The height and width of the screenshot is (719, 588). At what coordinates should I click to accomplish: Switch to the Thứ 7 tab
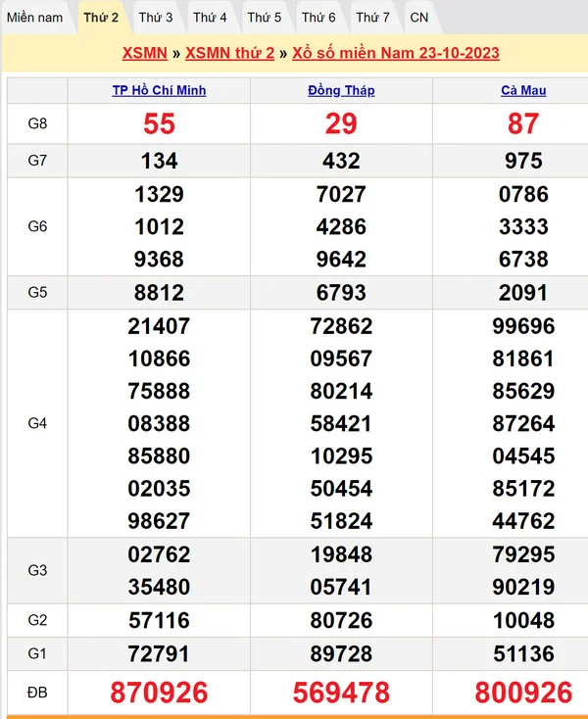(x=372, y=18)
